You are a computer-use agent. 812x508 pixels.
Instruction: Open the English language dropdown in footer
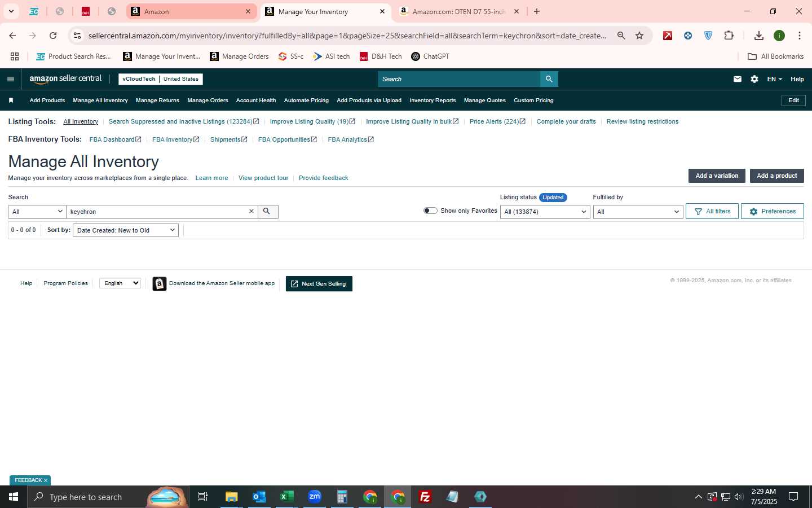[x=120, y=283]
